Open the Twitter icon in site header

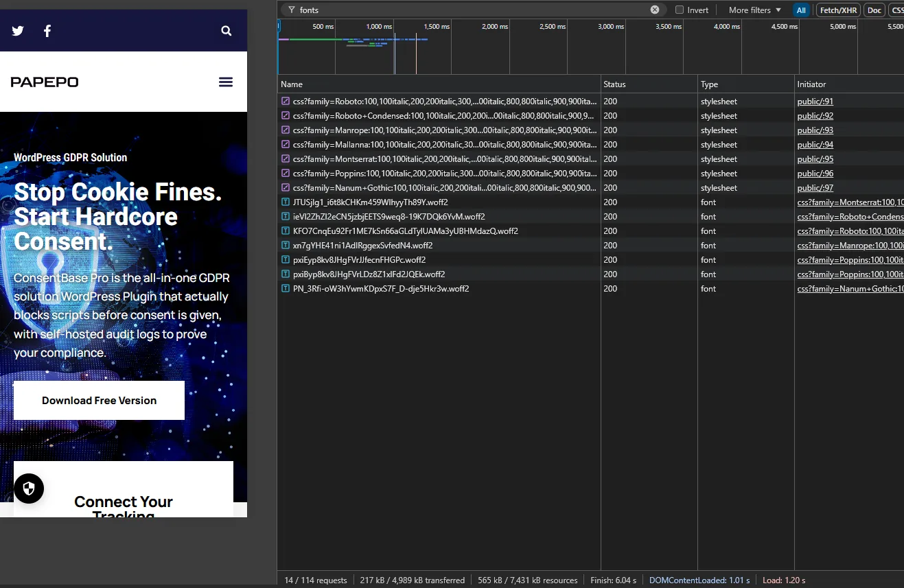18,31
